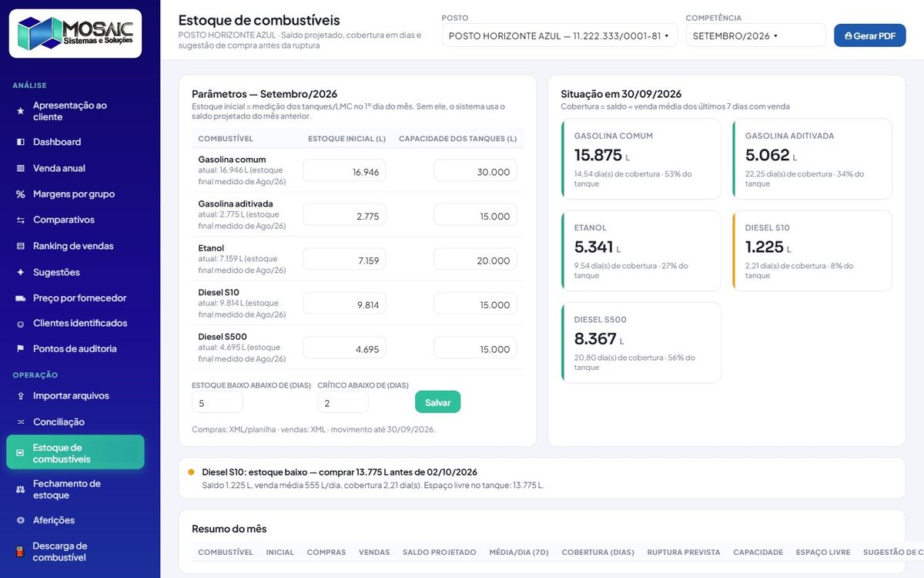Click the Gerar PDF button

click(870, 35)
